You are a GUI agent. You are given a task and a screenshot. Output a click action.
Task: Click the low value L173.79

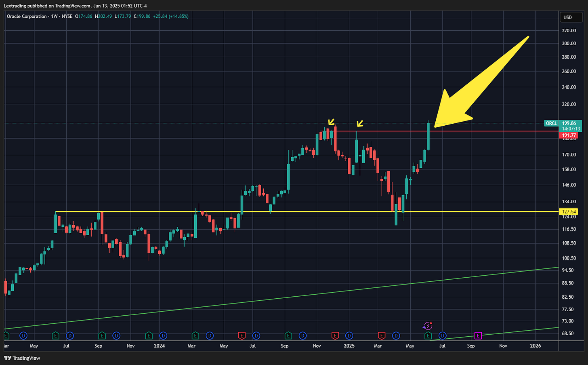122,16
